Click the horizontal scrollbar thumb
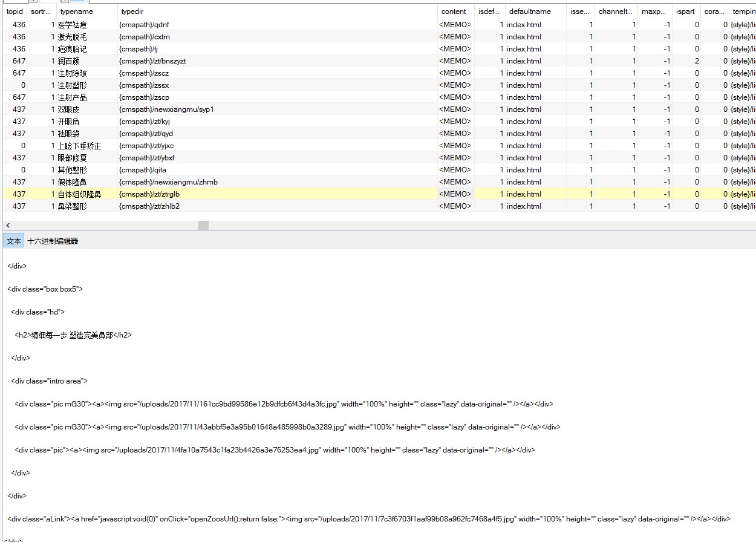The image size is (756, 542). tap(203, 225)
